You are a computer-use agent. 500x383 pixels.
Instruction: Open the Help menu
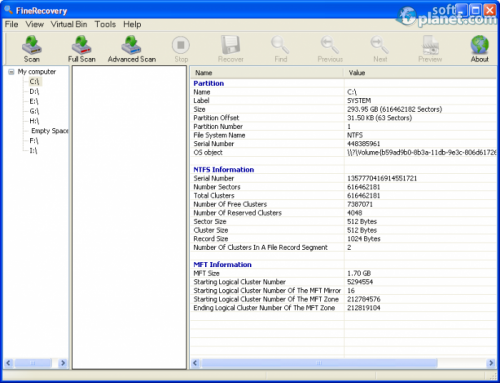coord(132,24)
